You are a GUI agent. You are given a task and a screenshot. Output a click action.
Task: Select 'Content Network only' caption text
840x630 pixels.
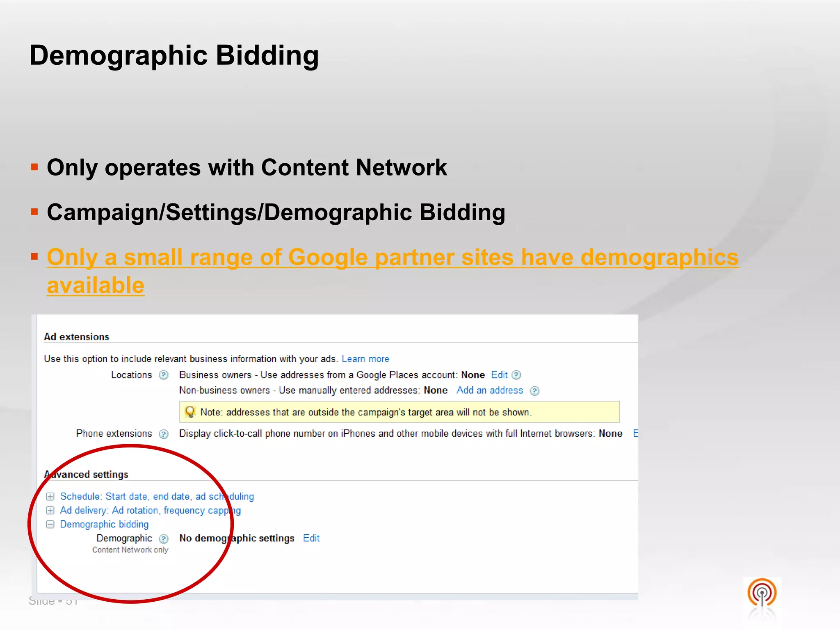(130, 550)
